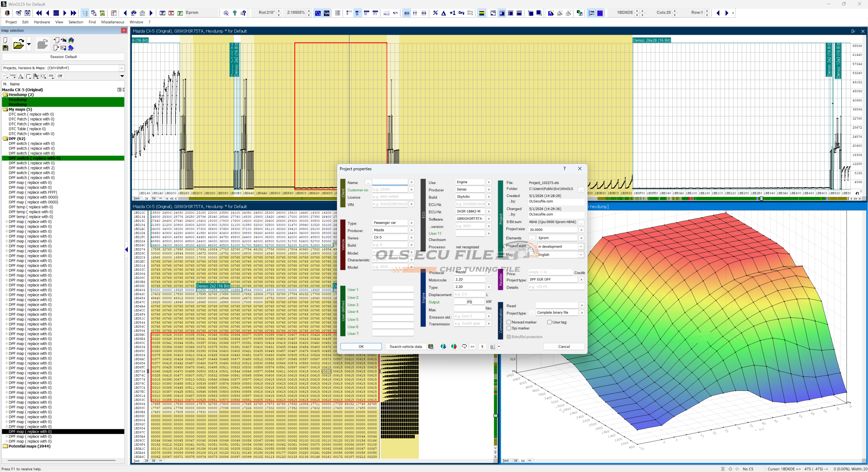Screen dimensions: 868x472
Task: Collapse the Hexdump (2) folder
Action: click(x=5, y=95)
